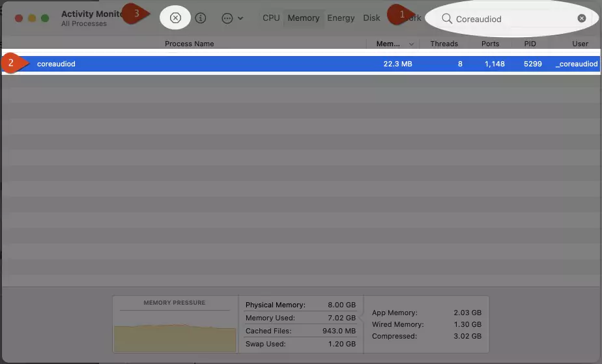Sort by Mem... column header
602x364 pixels.
(x=388, y=44)
